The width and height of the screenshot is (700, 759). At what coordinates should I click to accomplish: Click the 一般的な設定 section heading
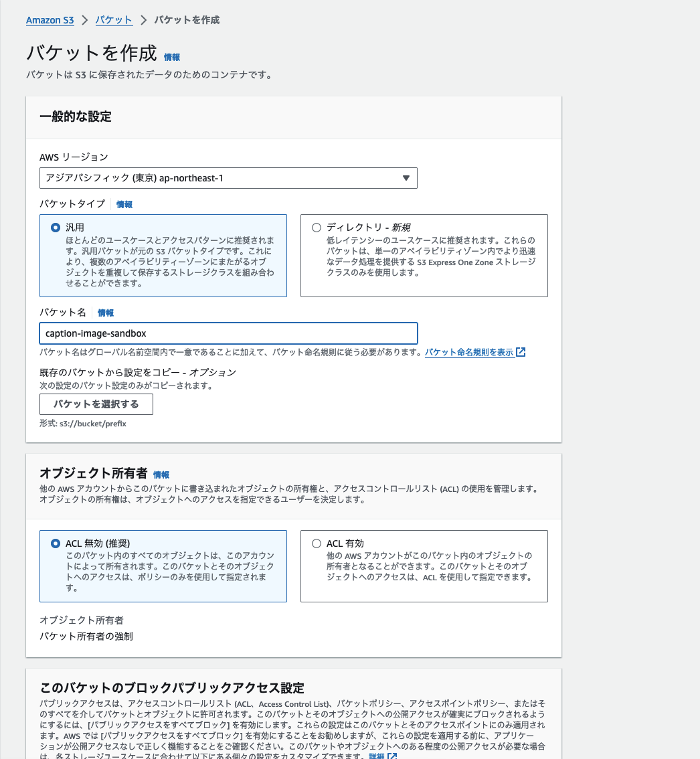(x=76, y=116)
